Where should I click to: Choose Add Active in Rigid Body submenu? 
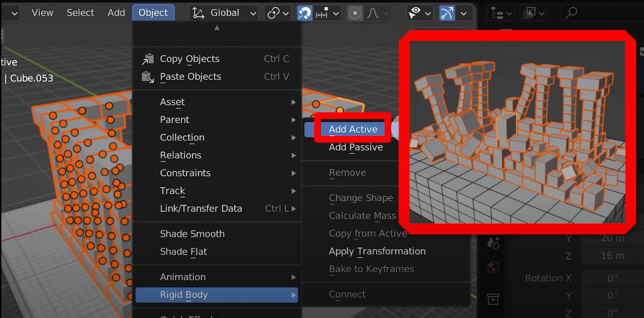(x=353, y=129)
